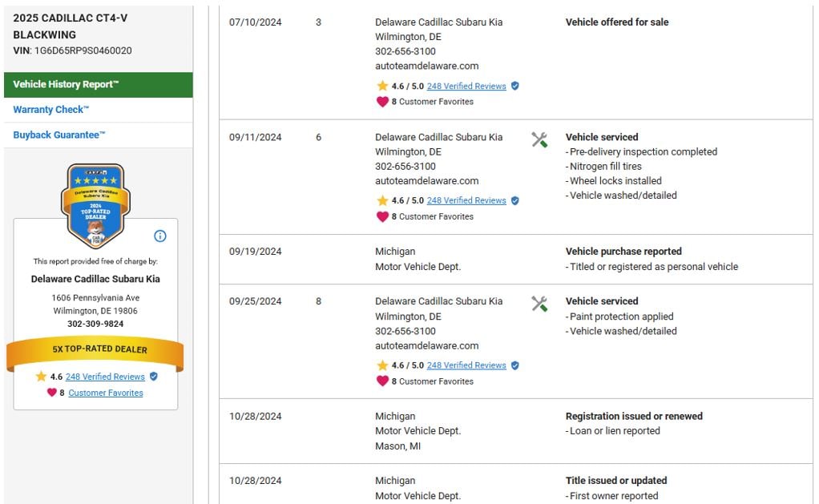Viewport: 819px width, 504px height.
Task: Click heart icon in sidebar dealer card
Action: [x=51, y=393]
